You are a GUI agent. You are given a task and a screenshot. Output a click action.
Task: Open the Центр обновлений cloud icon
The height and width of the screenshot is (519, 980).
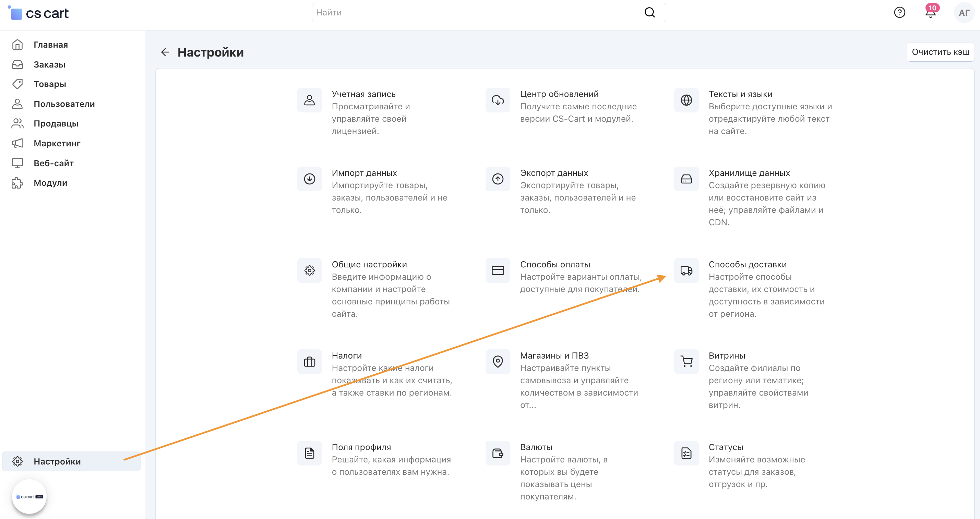(498, 100)
